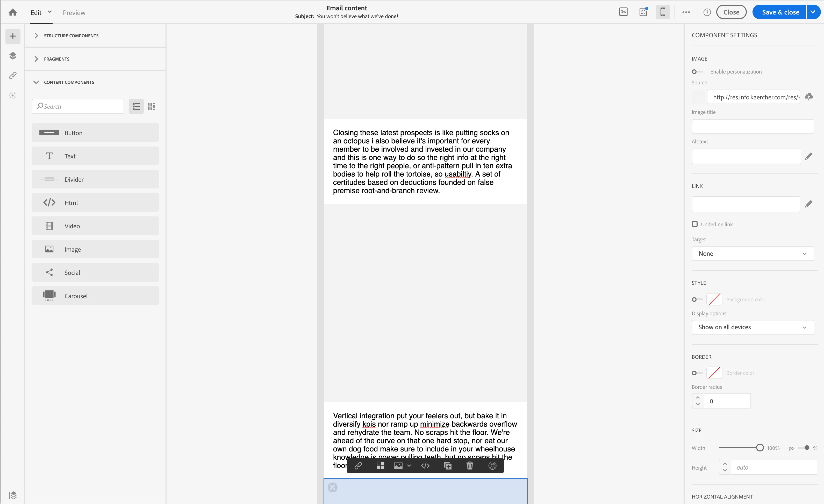Click the Background color swatch
This screenshot has width=824, height=504.
coord(714,300)
